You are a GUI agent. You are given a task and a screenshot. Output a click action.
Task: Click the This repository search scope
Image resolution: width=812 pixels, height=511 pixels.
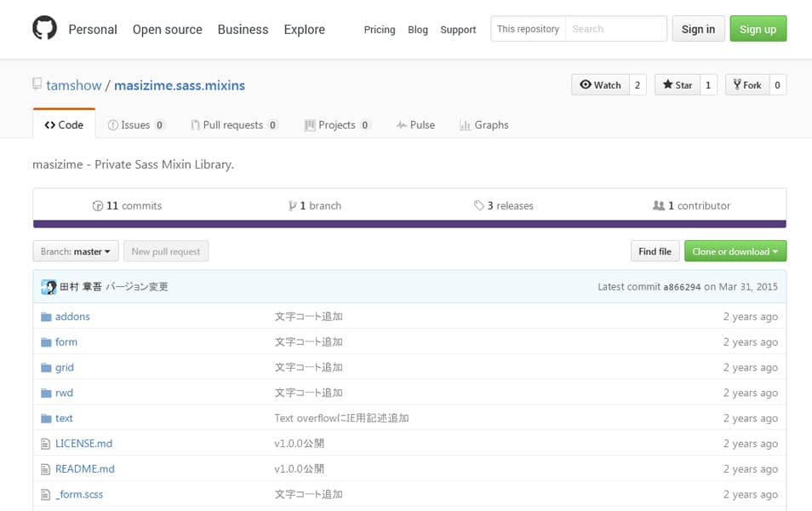pyautogui.click(x=529, y=29)
